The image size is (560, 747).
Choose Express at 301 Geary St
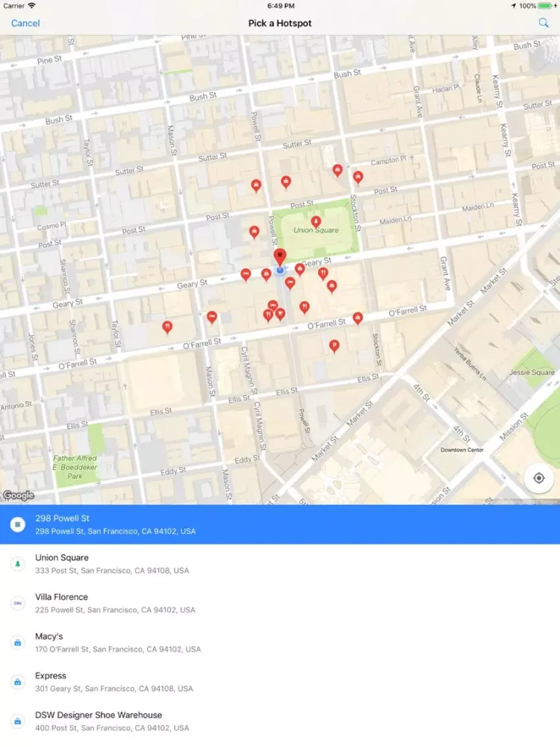pos(280,682)
